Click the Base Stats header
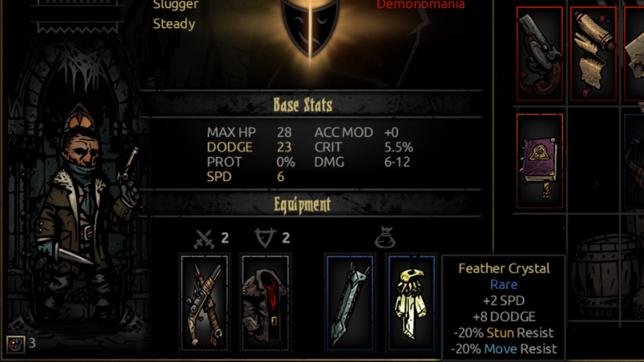 point(303,105)
